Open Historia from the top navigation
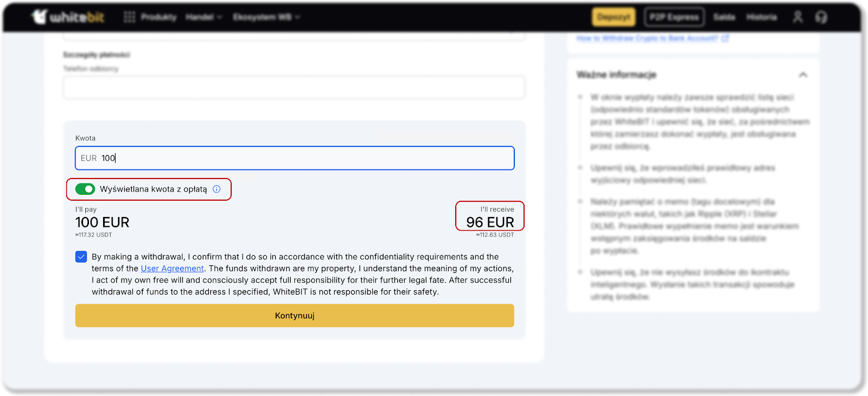The image size is (868, 396). 761,17
